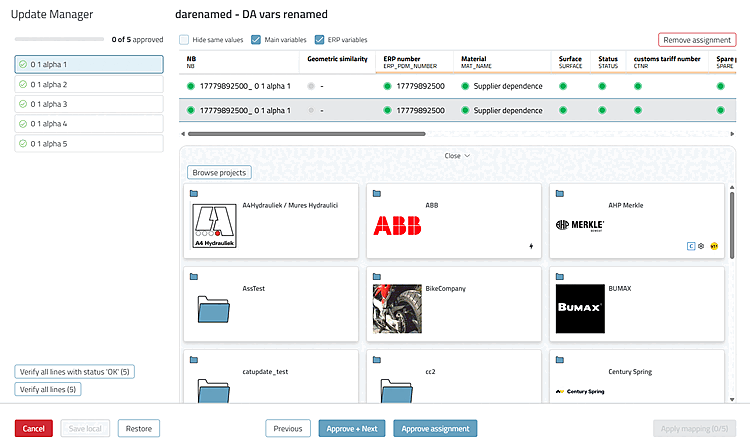Viewport: 750px width, 443px height.
Task: Click the green NB status dot in first table row
Action: (191, 86)
